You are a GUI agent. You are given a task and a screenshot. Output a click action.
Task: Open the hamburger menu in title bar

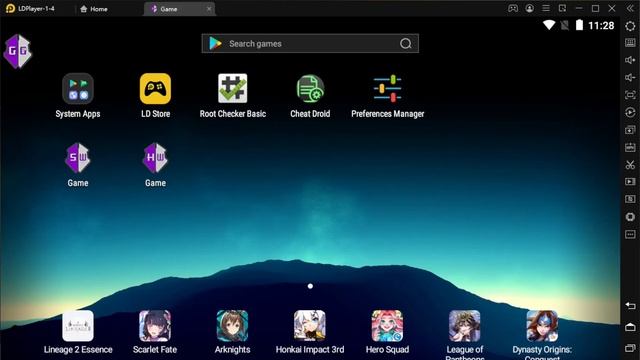coord(546,8)
